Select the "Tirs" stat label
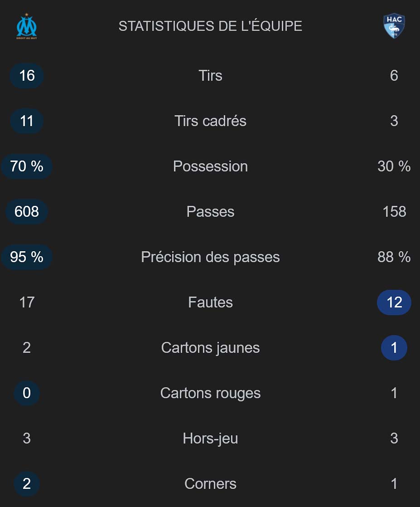Viewport: 420px width, 507px height. (210, 75)
